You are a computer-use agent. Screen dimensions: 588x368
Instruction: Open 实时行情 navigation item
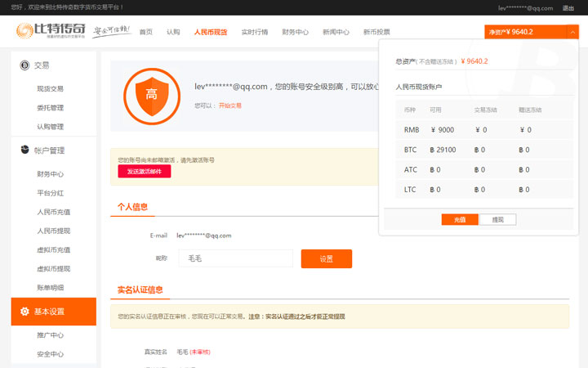(255, 32)
